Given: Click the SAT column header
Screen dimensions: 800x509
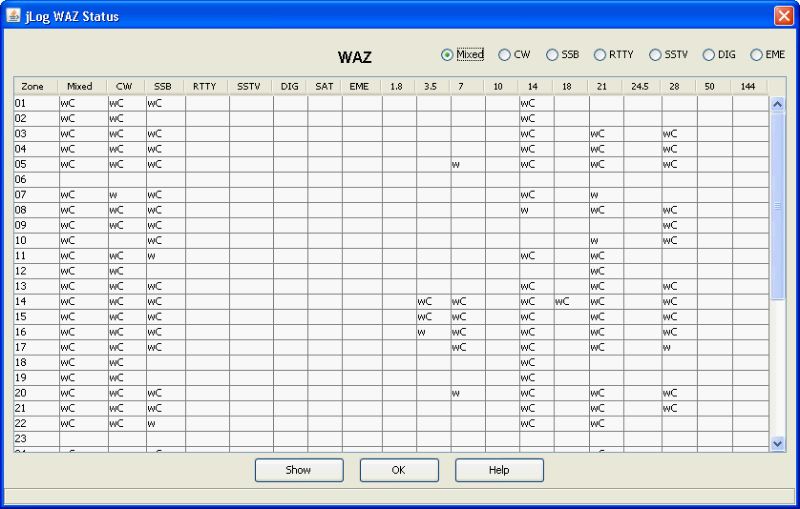Looking at the screenshot, I should pos(324,87).
